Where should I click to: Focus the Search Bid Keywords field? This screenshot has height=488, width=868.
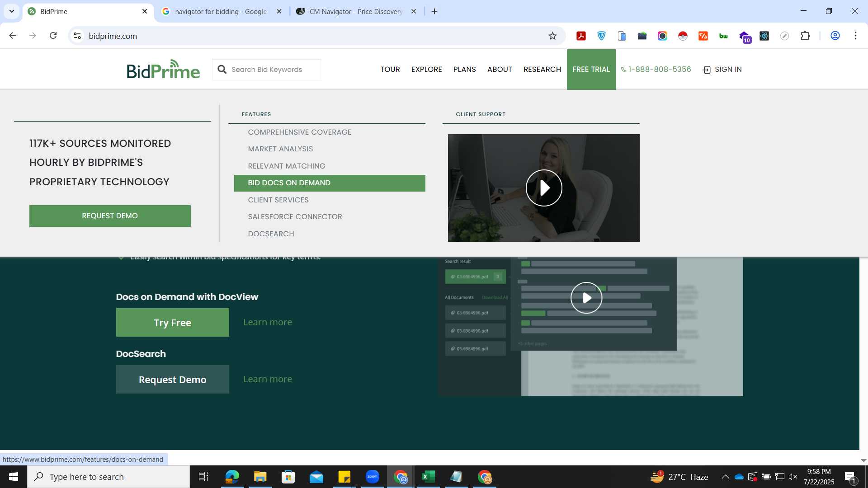click(267, 69)
